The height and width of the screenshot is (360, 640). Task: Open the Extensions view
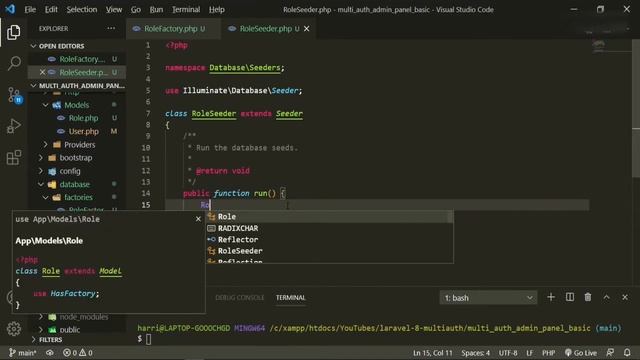click(13, 157)
